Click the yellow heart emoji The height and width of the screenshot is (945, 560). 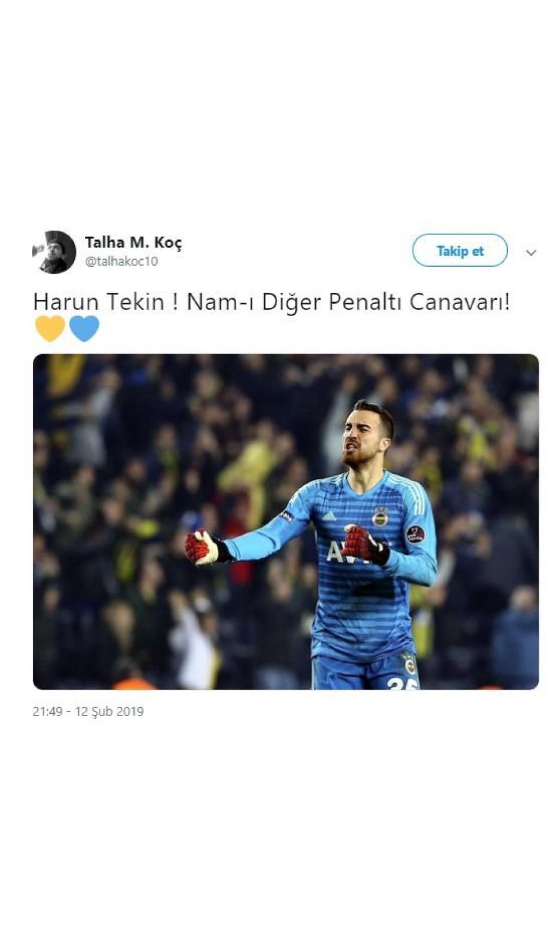[50, 329]
